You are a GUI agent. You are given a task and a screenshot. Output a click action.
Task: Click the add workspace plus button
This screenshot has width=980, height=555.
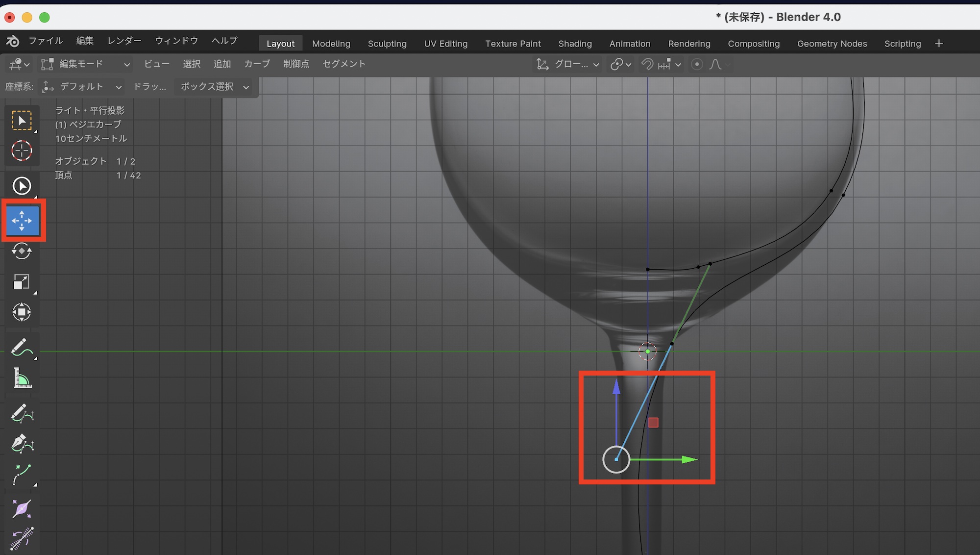tap(938, 44)
